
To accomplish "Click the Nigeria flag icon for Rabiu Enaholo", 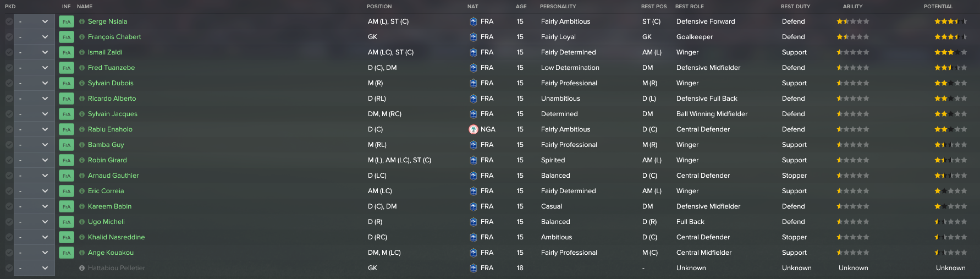I will (474, 129).
